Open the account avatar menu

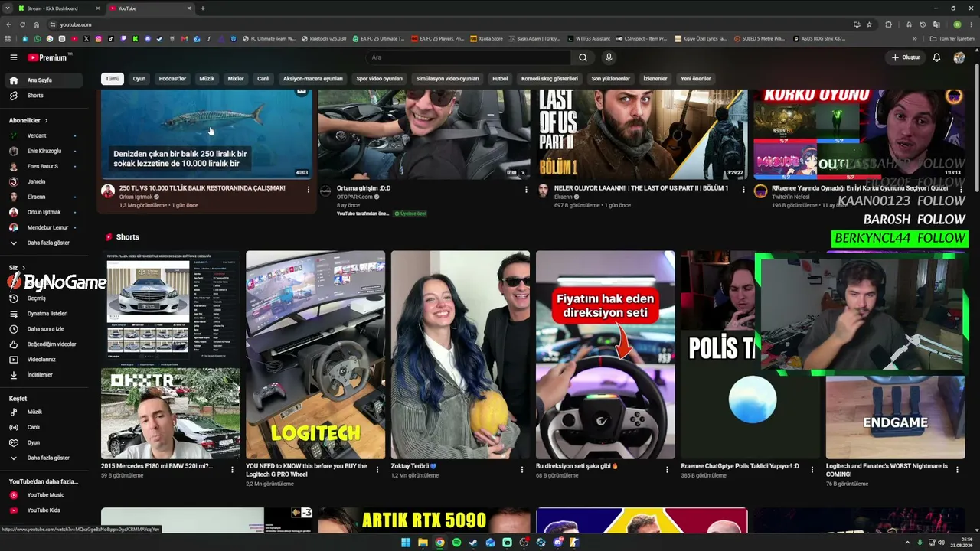(959, 57)
